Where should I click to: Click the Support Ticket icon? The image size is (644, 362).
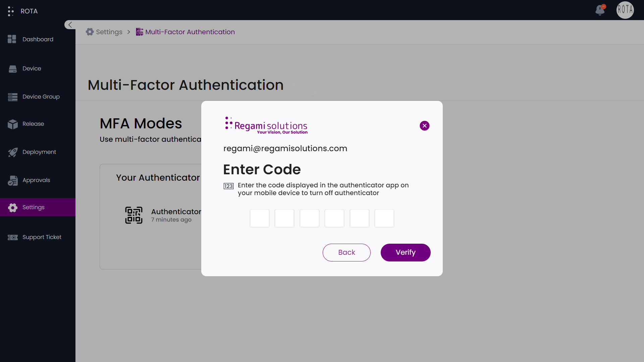click(x=13, y=237)
